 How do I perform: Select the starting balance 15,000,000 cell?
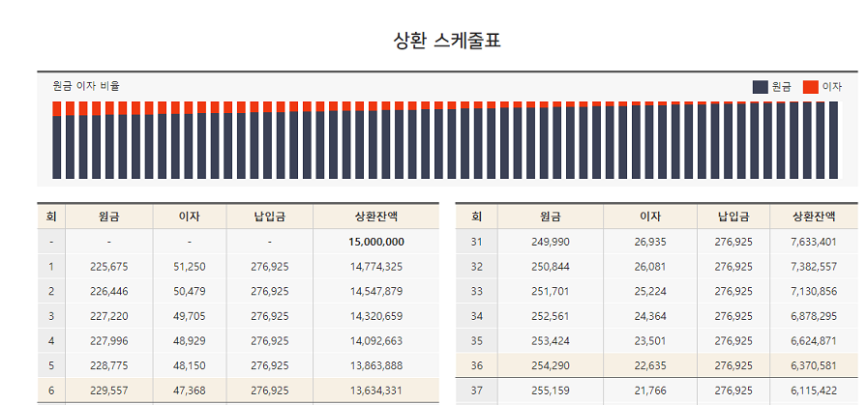376,242
